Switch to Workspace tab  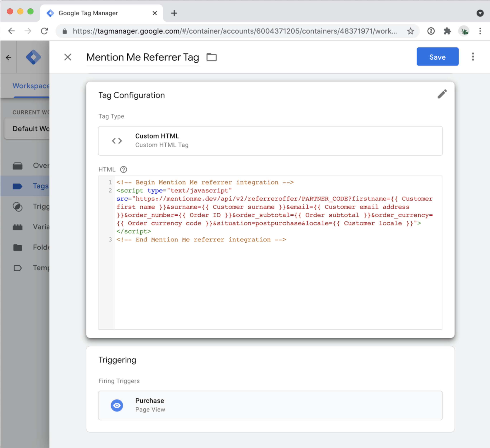(31, 86)
